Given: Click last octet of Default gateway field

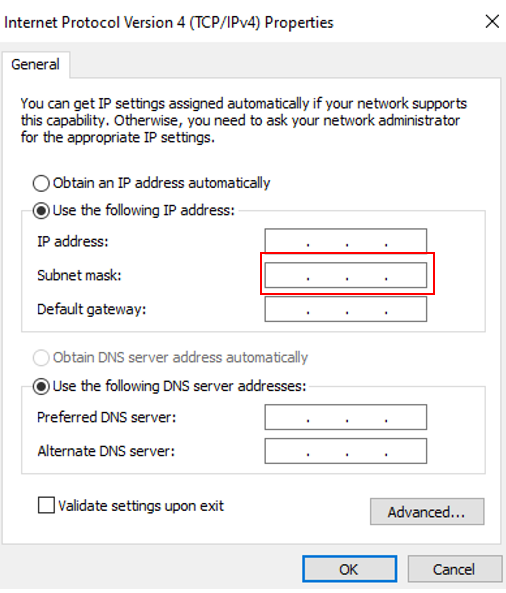Looking at the screenshot, I should 406,309.
